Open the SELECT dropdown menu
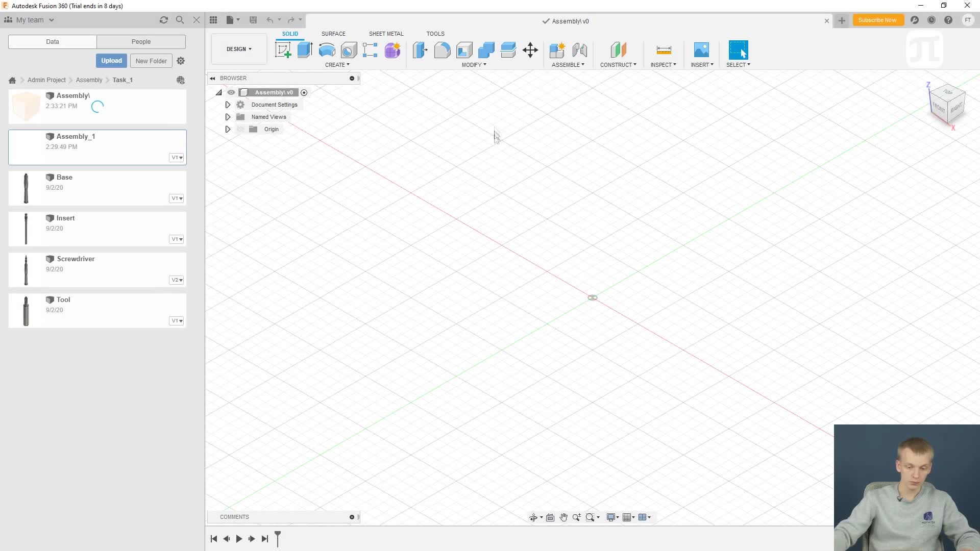The image size is (980, 551). pyautogui.click(x=738, y=65)
